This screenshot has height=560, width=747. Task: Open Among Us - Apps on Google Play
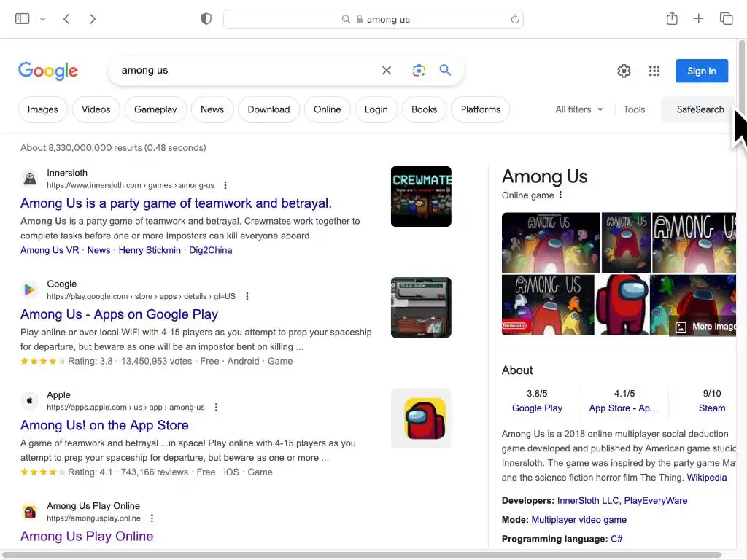tap(119, 314)
